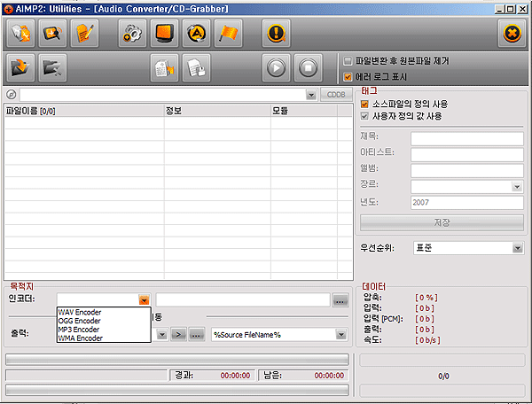Expand the 장르 genre dropdown
The image size is (532, 404).
pos(517,186)
